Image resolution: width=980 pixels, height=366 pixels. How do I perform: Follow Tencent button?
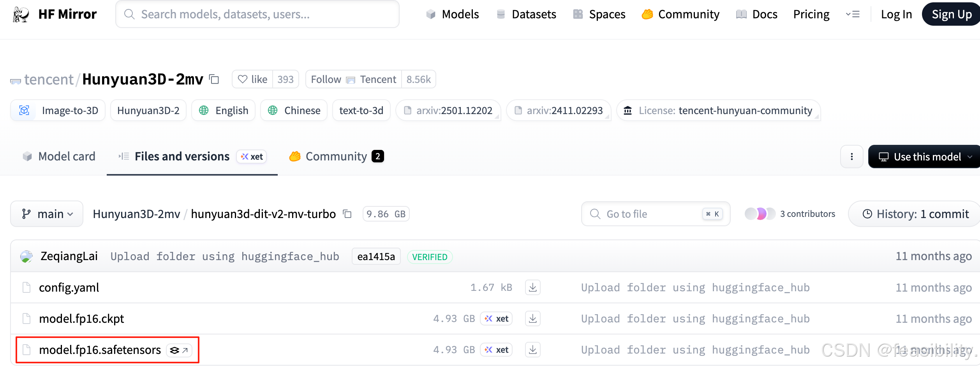point(354,79)
